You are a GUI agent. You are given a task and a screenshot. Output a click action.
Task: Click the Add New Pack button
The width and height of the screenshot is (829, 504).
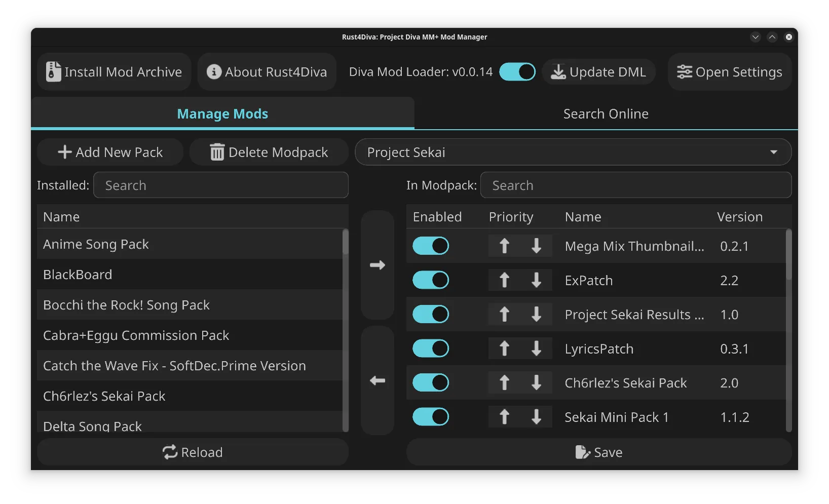click(110, 152)
